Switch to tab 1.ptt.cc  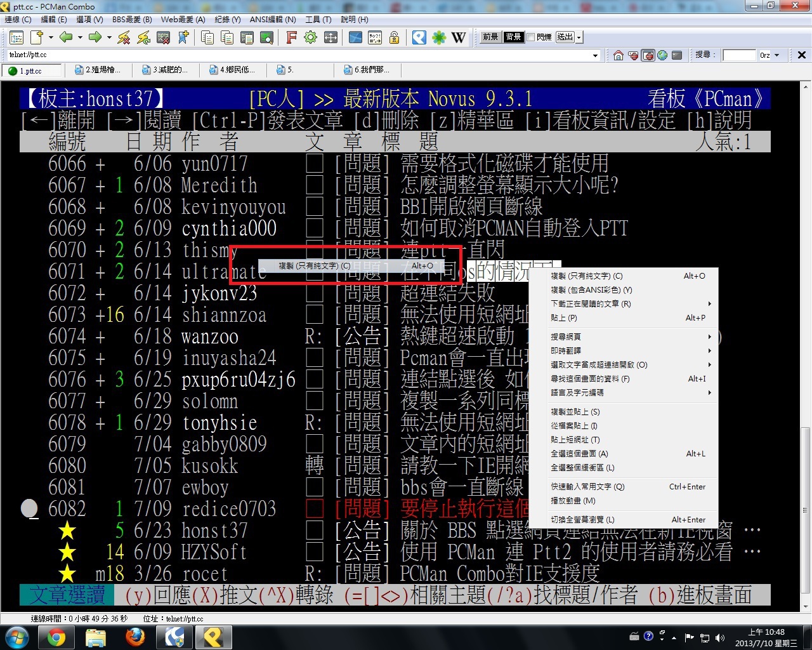coord(32,70)
